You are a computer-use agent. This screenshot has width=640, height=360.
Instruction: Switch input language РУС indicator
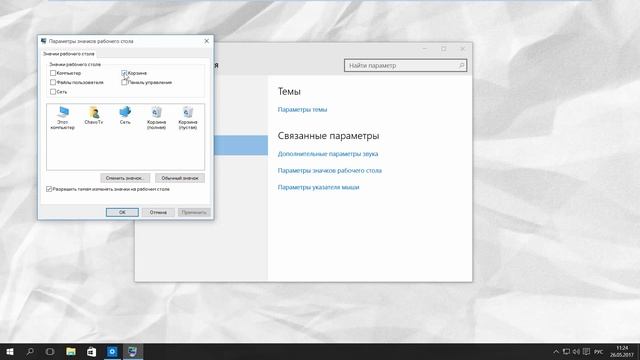(599, 351)
